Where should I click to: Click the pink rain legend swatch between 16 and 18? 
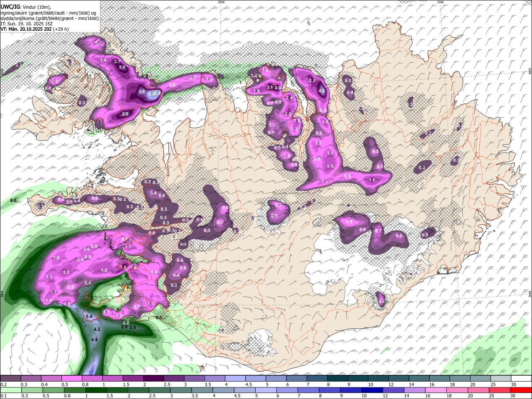pyautogui.click(x=436, y=390)
